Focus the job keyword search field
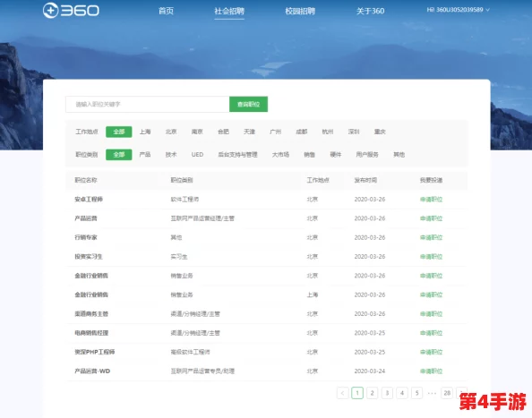Image resolution: width=532 pixels, height=418 pixels. pyautogui.click(x=148, y=104)
